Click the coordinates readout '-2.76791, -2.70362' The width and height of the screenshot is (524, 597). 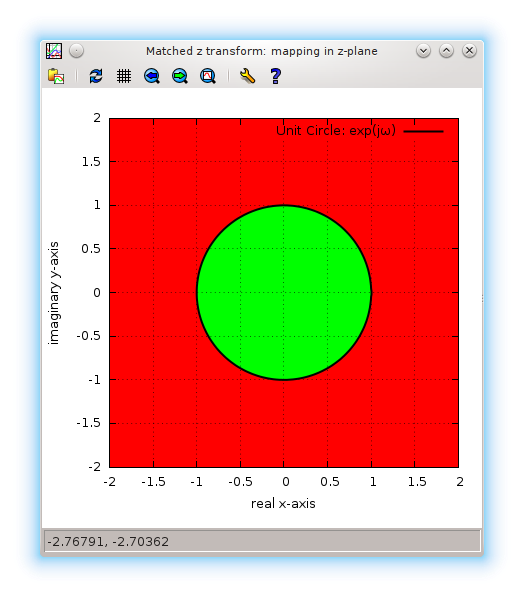pos(108,541)
